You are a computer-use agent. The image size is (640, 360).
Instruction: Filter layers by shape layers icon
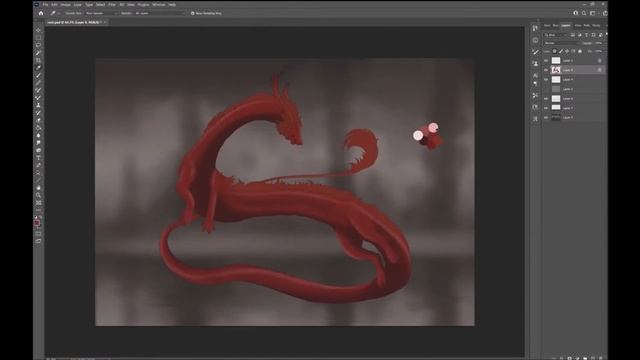point(593,35)
